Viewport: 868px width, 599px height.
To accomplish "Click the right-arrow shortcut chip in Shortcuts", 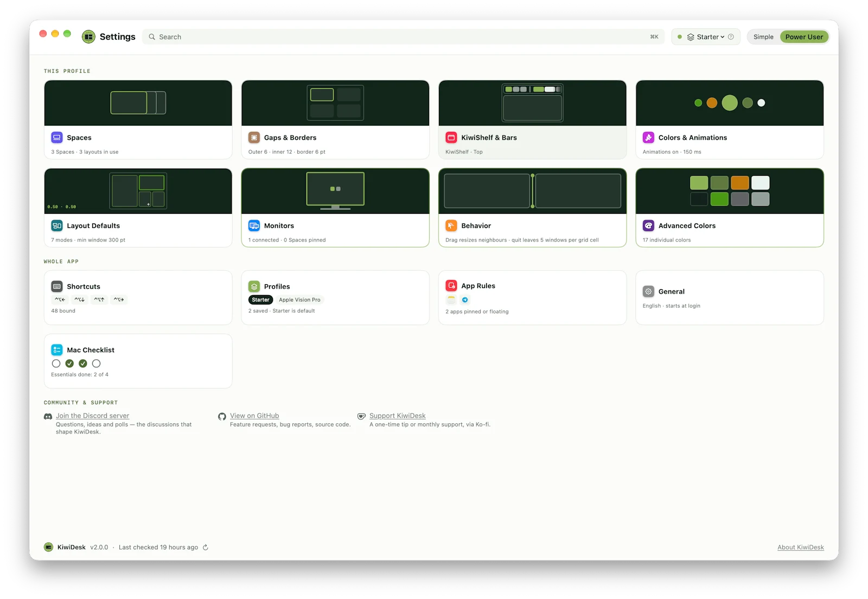I will point(119,299).
